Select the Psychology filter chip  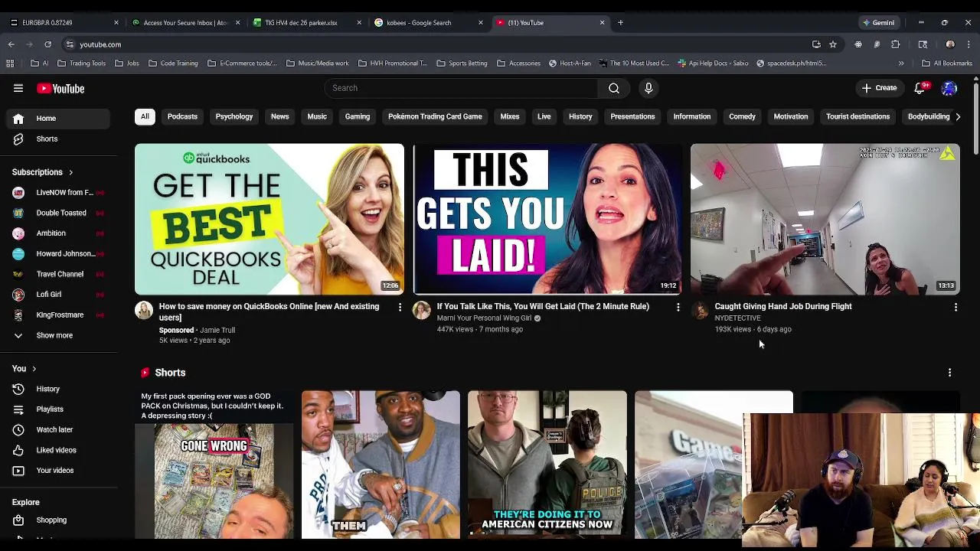[234, 116]
